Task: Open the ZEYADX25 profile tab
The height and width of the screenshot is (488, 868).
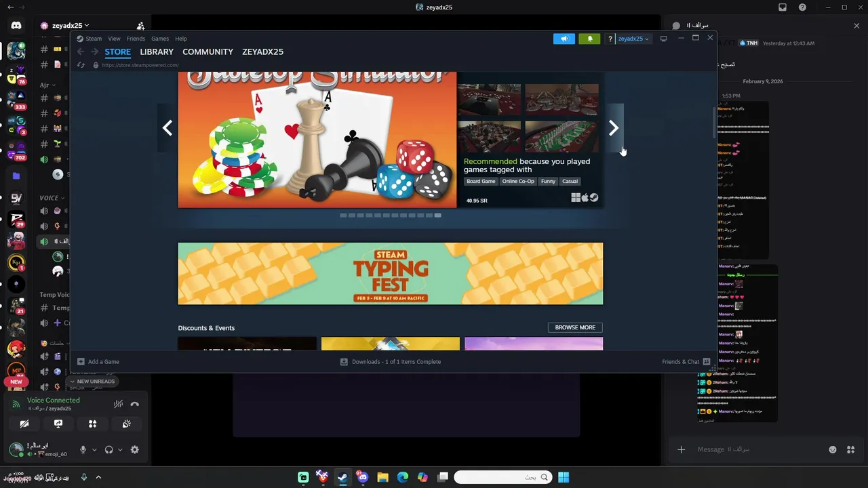Action: (x=262, y=52)
